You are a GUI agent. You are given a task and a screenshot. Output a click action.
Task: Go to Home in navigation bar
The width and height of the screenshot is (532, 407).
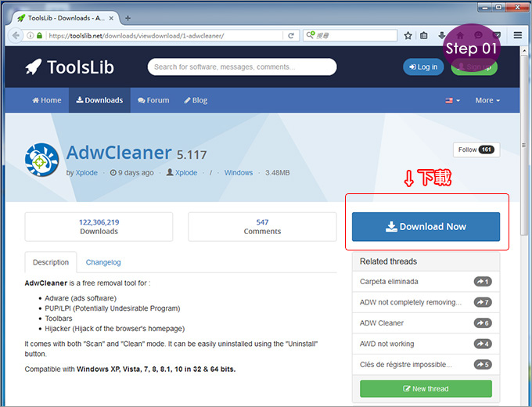pyautogui.click(x=47, y=100)
